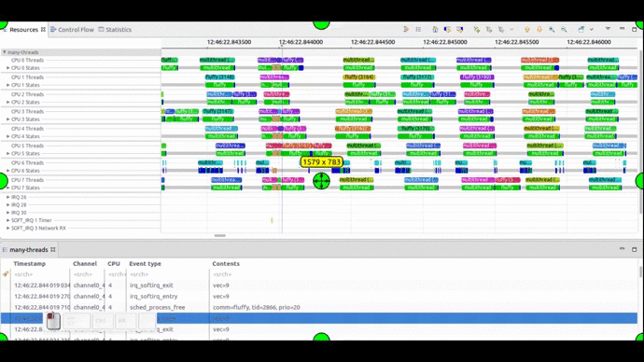Click the new view window icon
This screenshot has height=362, width=644.
pos(581,29)
